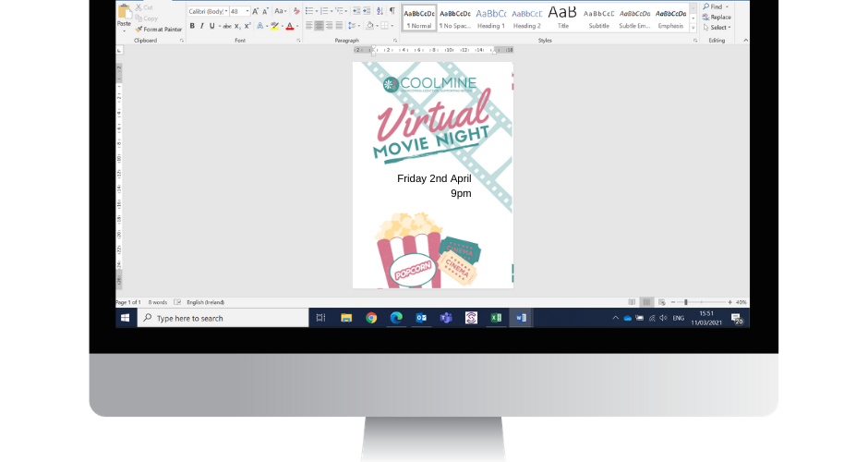Image resolution: width=868 pixels, height=462 pixels.
Task: Toggle Align Right
Action: point(329,26)
